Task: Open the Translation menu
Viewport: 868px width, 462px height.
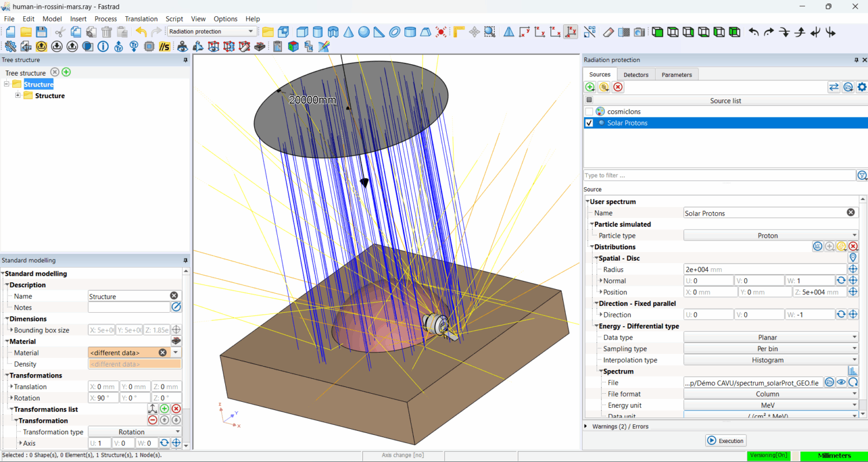Action: pos(141,19)
